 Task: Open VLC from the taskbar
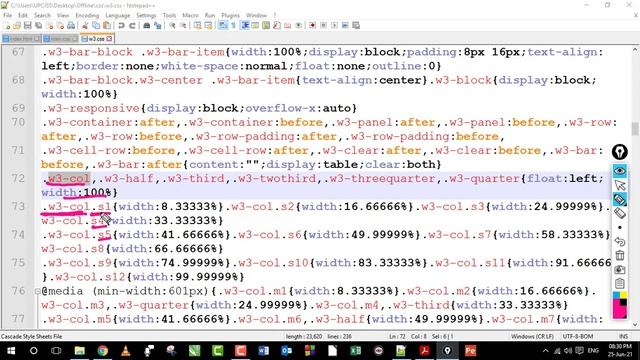(125, 351)
